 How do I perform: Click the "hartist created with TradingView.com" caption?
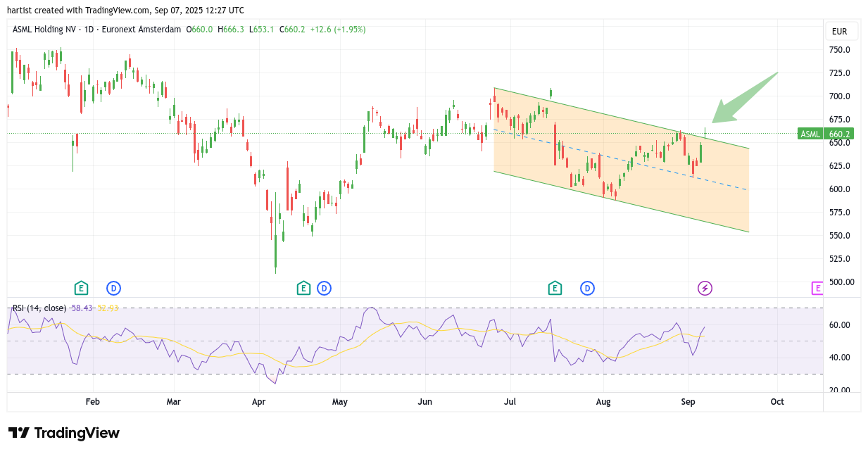coord(79,11)
